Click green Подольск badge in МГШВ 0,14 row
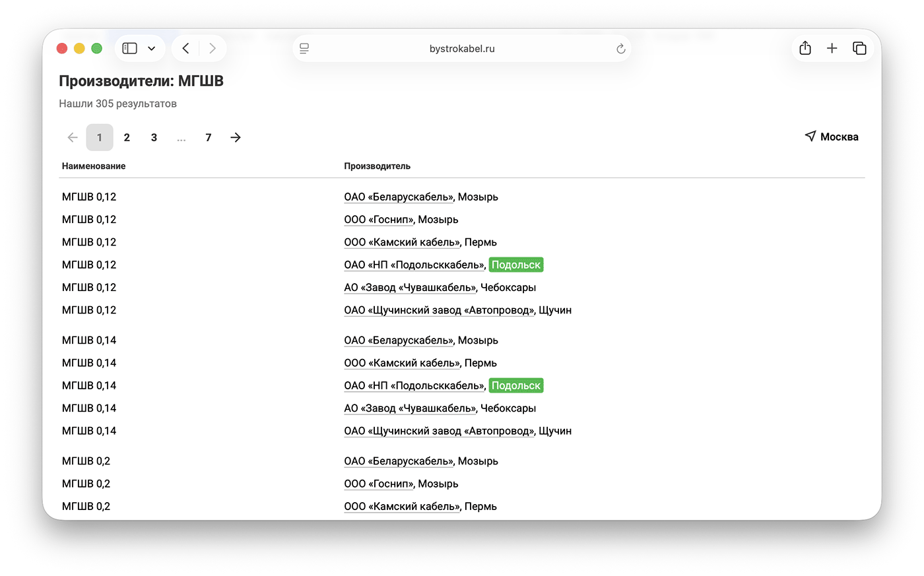 (x=516, y=385)
